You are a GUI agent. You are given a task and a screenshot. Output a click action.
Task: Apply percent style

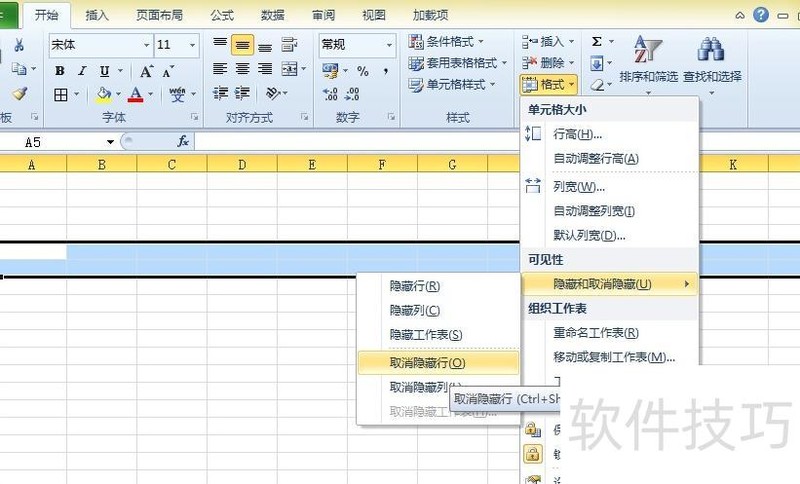coord(363,71)
